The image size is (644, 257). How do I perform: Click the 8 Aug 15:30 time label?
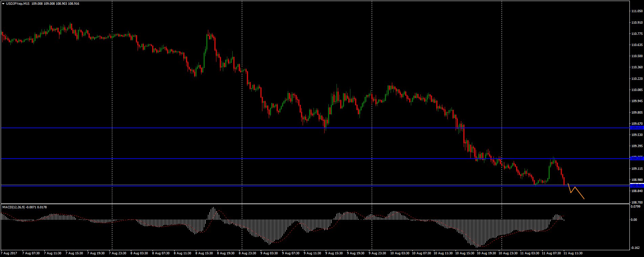coord(205,253)
